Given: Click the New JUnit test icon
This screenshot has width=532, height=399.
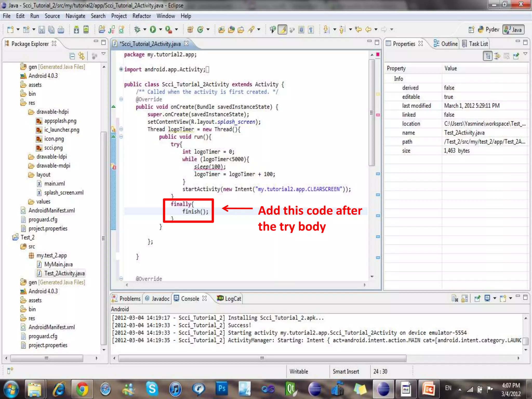Looking at the screenshot, I should (x=112, y=30).
